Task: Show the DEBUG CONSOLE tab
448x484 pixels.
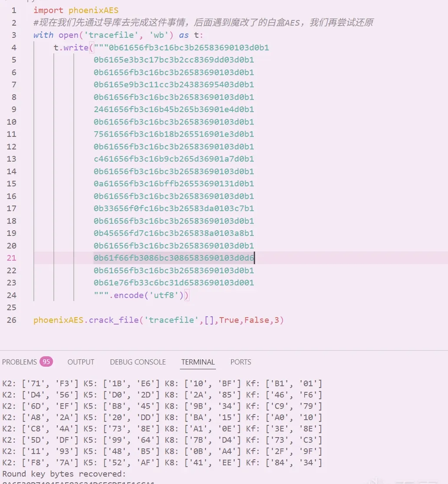Action: point(138,362)
